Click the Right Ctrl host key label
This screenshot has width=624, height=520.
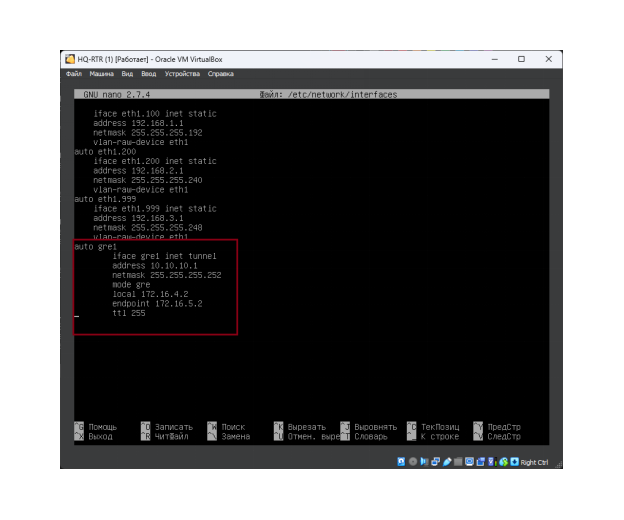coord(534,462)
